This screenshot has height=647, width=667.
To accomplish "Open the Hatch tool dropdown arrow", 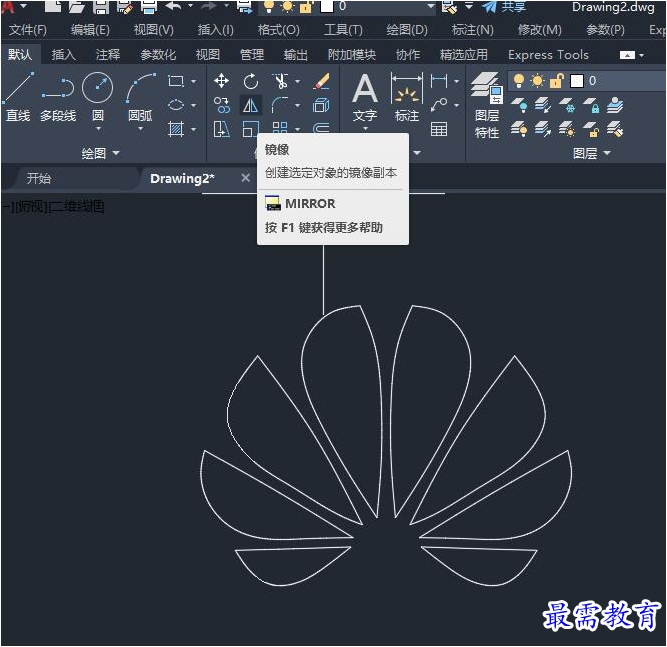I will click(x=194, y=129).
